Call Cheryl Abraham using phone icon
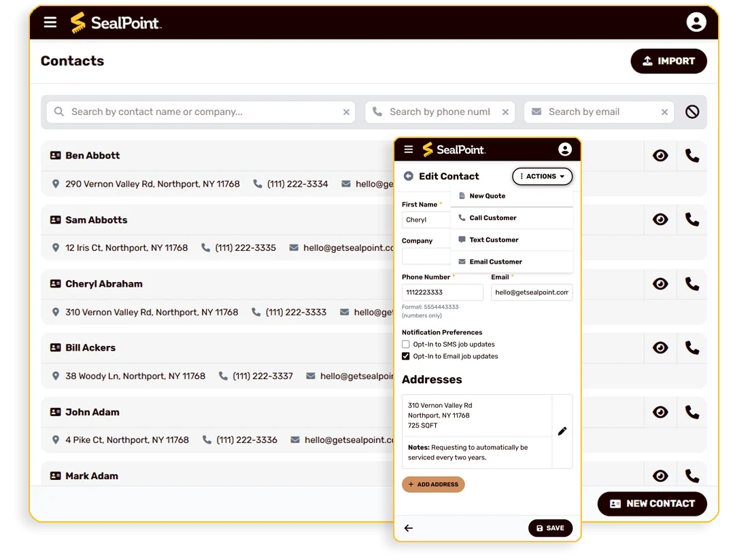This screenshot has width=748, height=560. click(x=692, y=284)
